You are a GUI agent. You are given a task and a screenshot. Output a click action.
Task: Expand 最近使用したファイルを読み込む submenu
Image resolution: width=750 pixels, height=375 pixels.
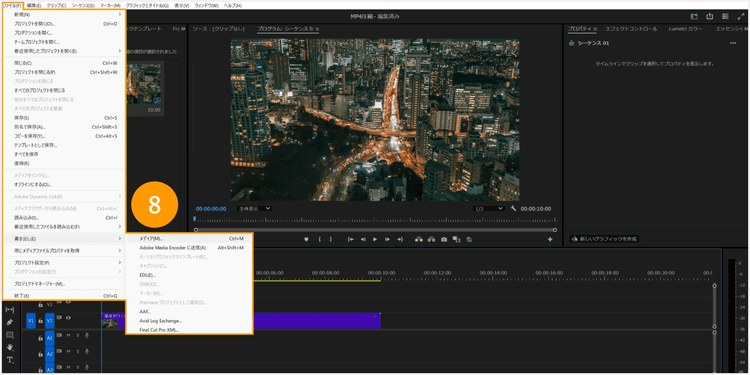point(65,226)
